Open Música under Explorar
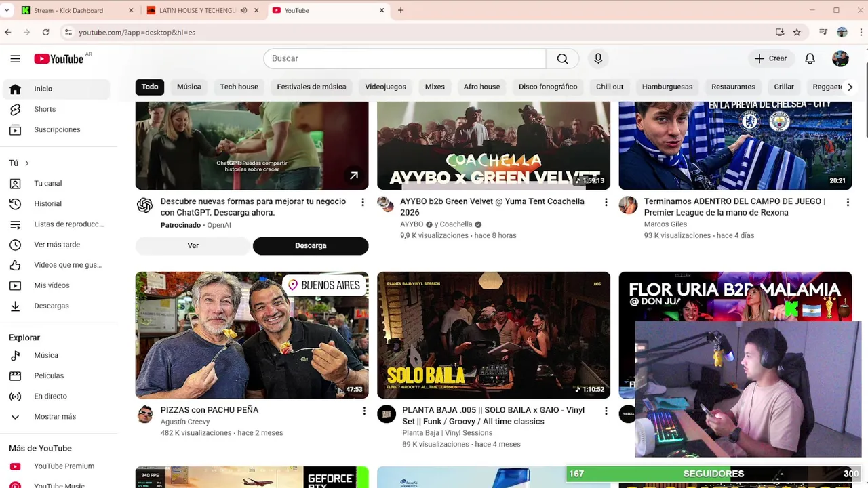 click(56, 355)
